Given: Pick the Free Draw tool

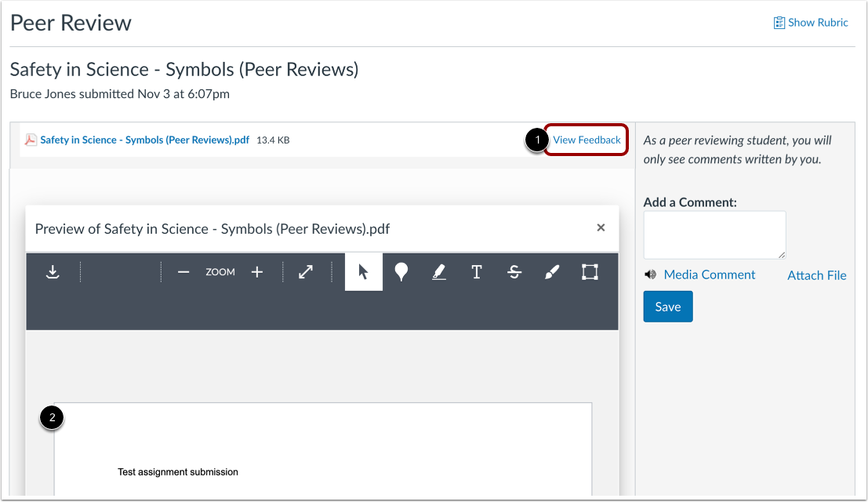Looking at the screenshot, I should pyautogui.click(x=551, y=271).
